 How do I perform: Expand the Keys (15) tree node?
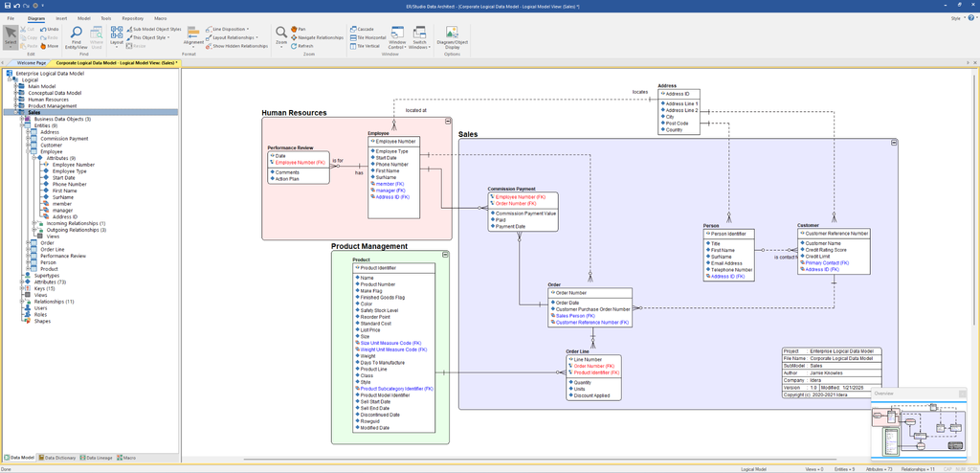21,288
